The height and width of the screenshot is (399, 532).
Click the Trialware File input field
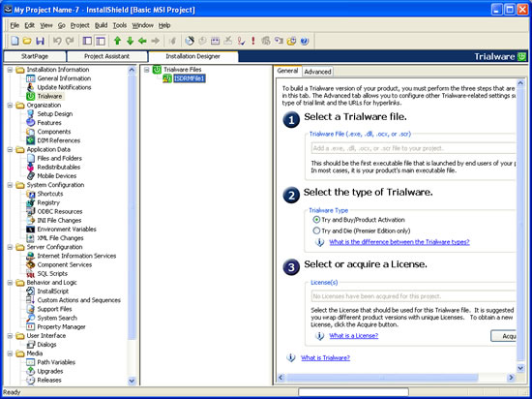[414, 148]
